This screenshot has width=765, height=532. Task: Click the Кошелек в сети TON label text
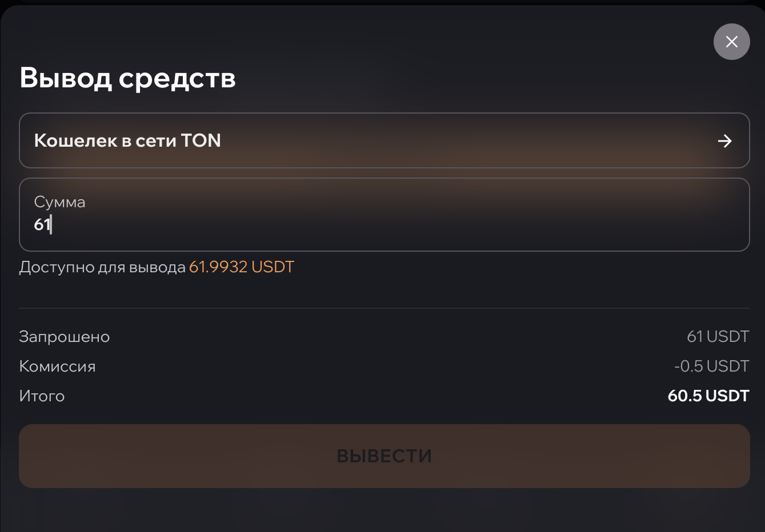[127, 140]
